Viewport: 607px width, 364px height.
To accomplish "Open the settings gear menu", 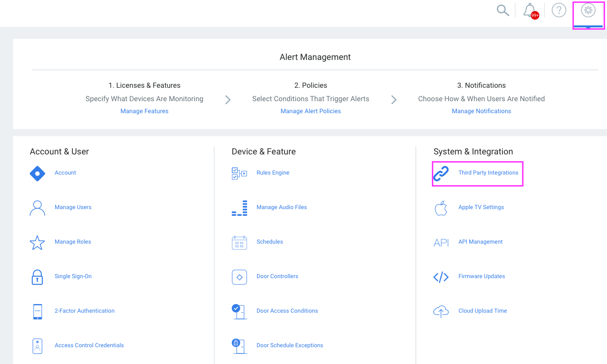I will [x=588, y=10].
